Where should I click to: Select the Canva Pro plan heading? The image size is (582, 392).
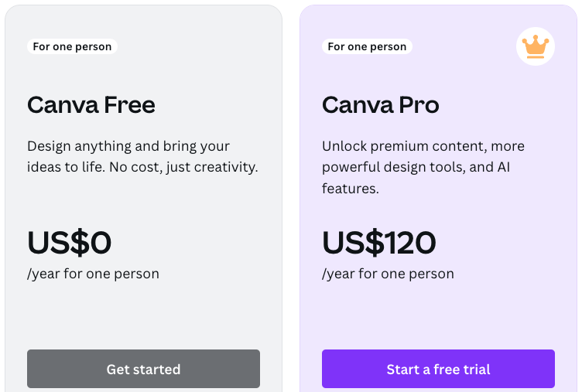tap(381, 105)
